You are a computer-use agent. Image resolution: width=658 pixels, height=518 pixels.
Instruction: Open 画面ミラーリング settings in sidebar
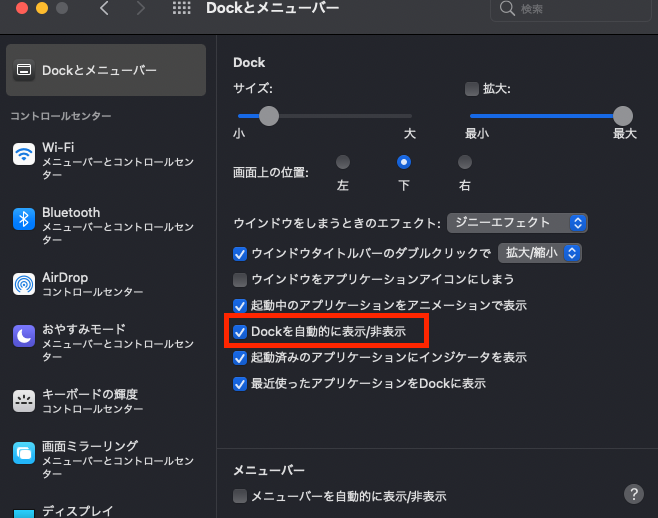point(106,460)
